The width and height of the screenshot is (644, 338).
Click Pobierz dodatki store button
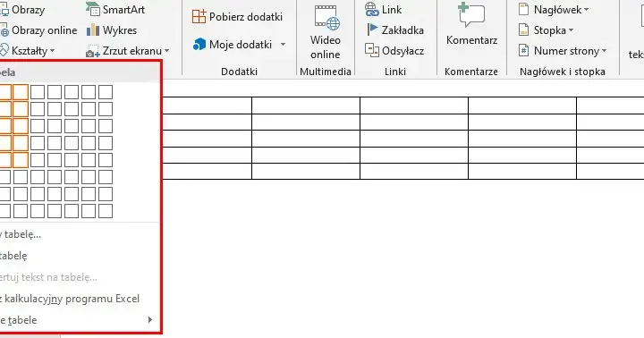pos(237,17)
